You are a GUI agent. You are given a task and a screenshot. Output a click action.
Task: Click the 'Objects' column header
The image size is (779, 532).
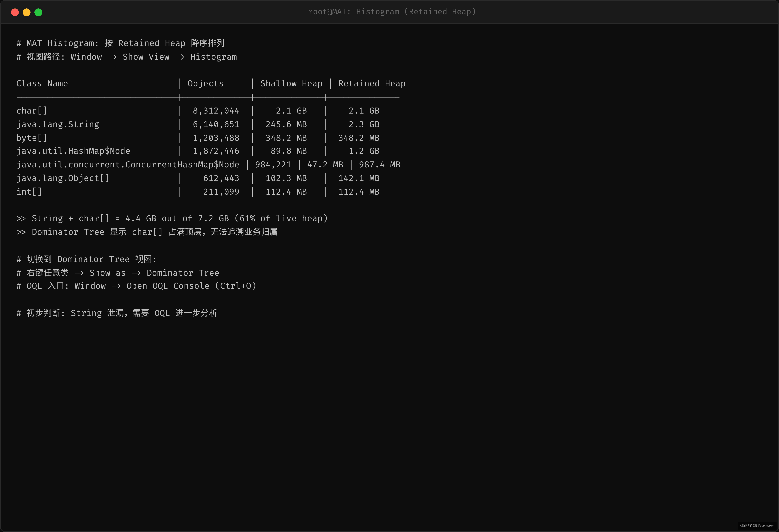point(205,83)
